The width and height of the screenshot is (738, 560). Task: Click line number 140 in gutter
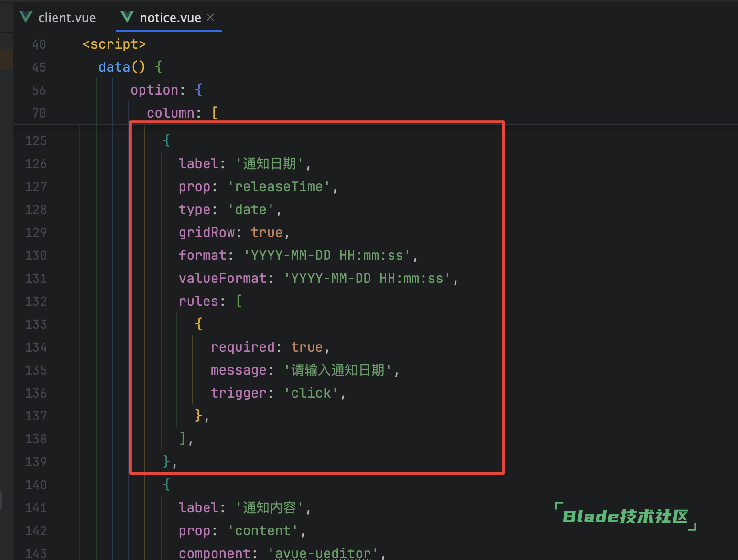[36, 485]
